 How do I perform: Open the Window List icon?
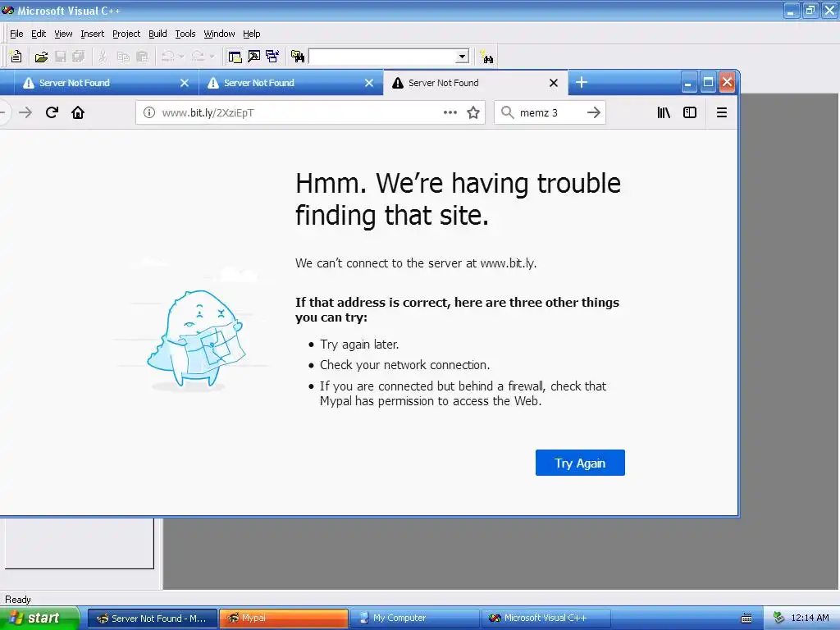272,57
